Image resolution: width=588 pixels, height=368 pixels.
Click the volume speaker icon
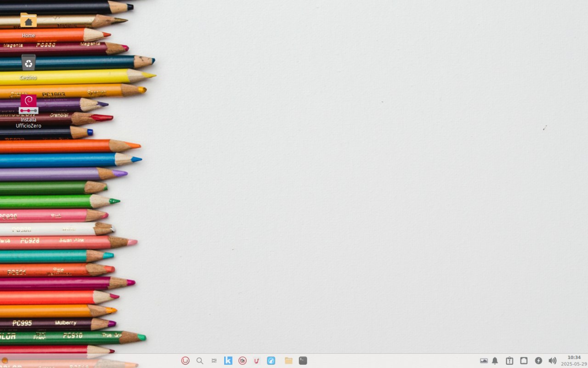[552, 361]
